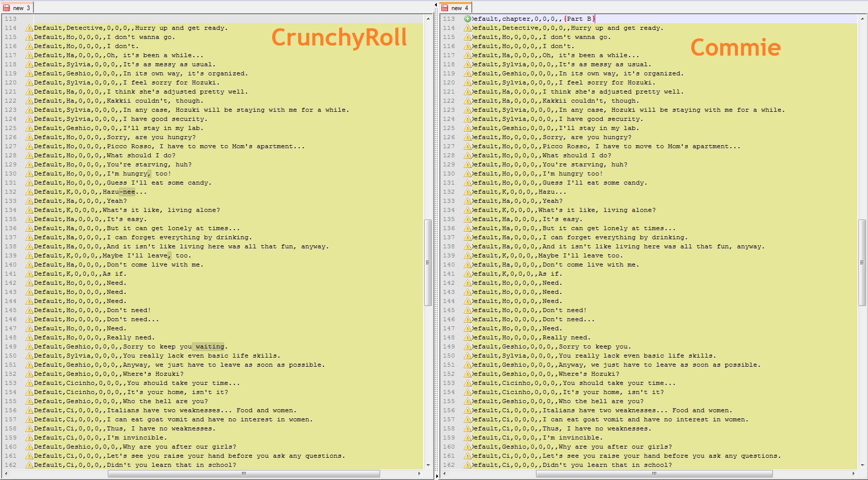Click 'I'm invincible.' line in new 3
The image size is (868, 480).
tap(137, 438)
